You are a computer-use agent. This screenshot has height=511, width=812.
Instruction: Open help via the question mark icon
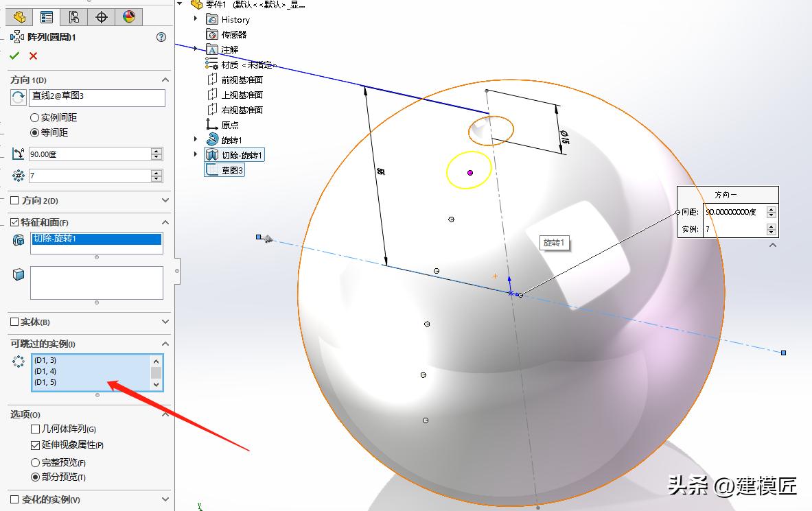pos(161,38)
